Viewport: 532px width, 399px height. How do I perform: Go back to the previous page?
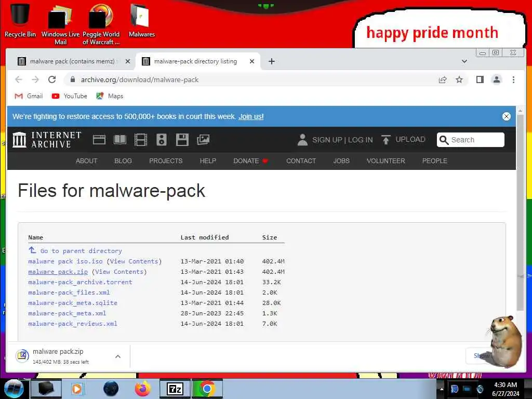click(19, 79)
